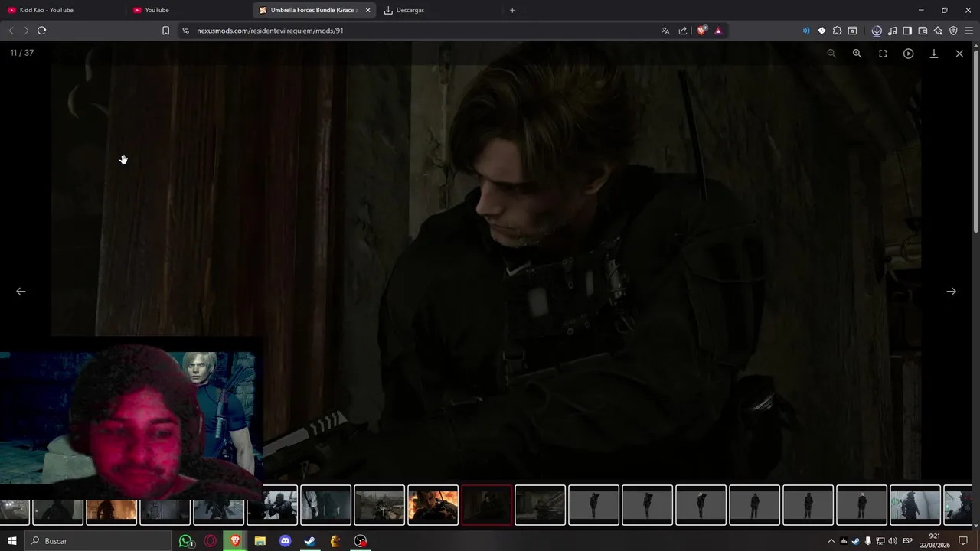Image resolution: width=980 pixels, height=551 pixels.
Task: Open Steam from the taskbar
Action: tap(310, 541)
